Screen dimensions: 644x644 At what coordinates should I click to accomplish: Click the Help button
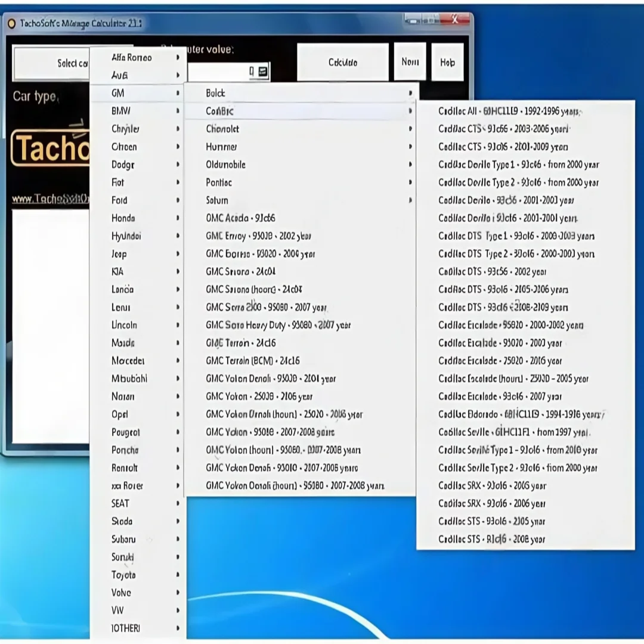tap(447, 62)
